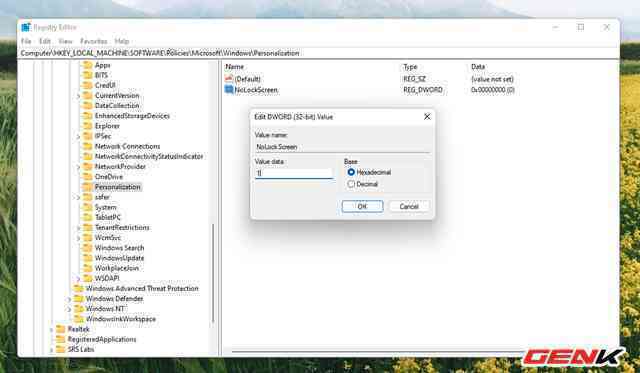Select the SRS Labs key
The width and height of the screenshot is (640, 373).
tap(81, 349)
